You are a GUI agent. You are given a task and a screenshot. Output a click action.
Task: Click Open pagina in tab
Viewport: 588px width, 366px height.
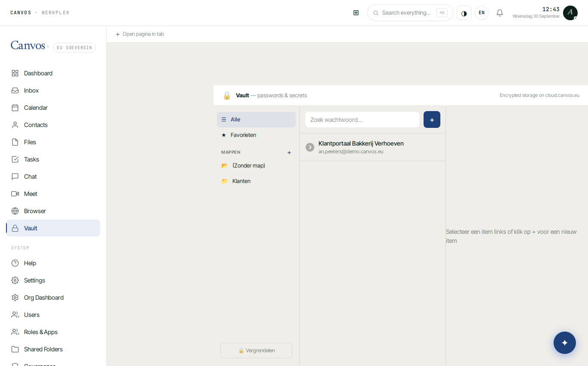click(139, 34)
